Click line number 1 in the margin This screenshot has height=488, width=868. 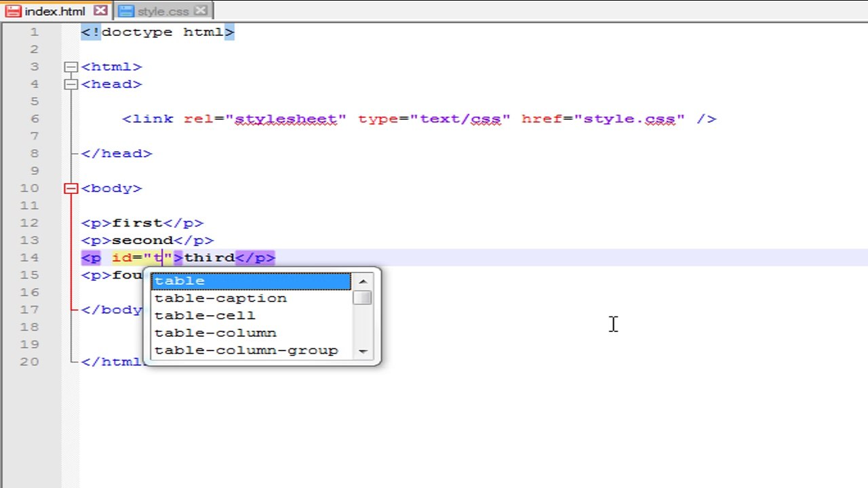pos(35,32)
